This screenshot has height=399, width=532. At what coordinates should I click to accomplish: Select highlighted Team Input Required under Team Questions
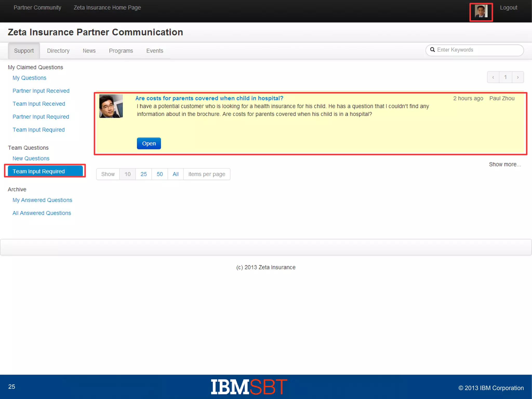[45, 171]
